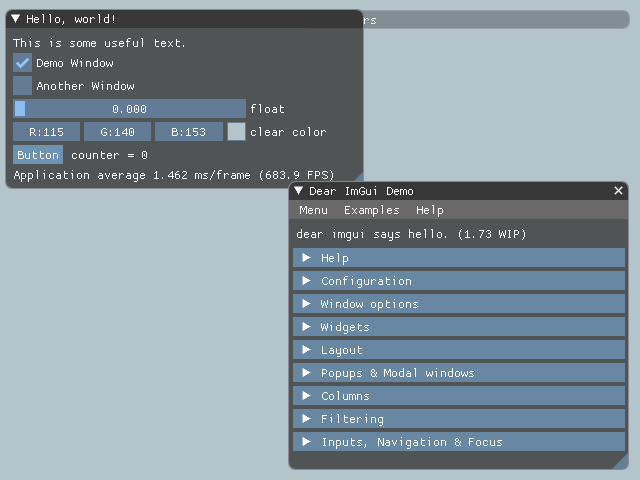Uncheck the Demo Window checkbox
Viewport: 640px width, 480px height.
pos(23,63)
